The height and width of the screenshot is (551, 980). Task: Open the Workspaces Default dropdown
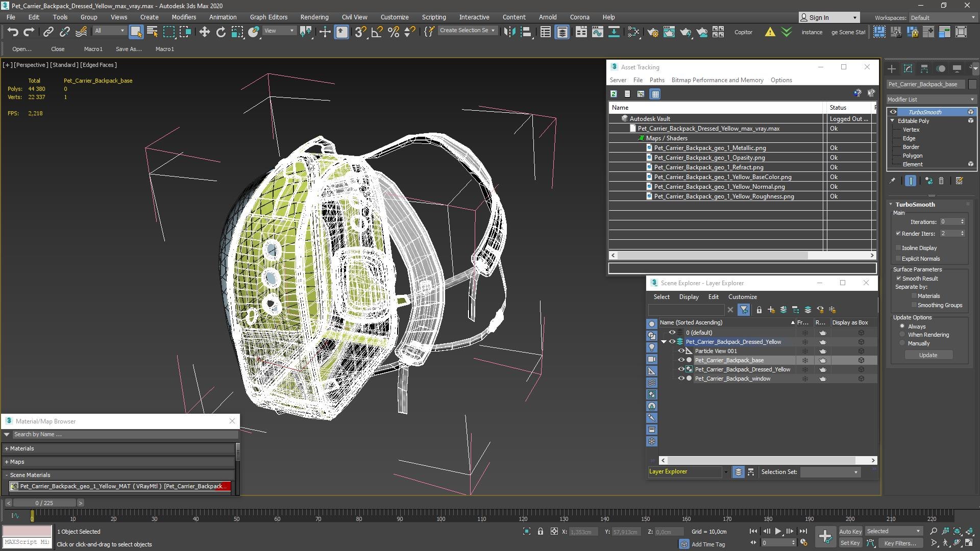point(942,18)
